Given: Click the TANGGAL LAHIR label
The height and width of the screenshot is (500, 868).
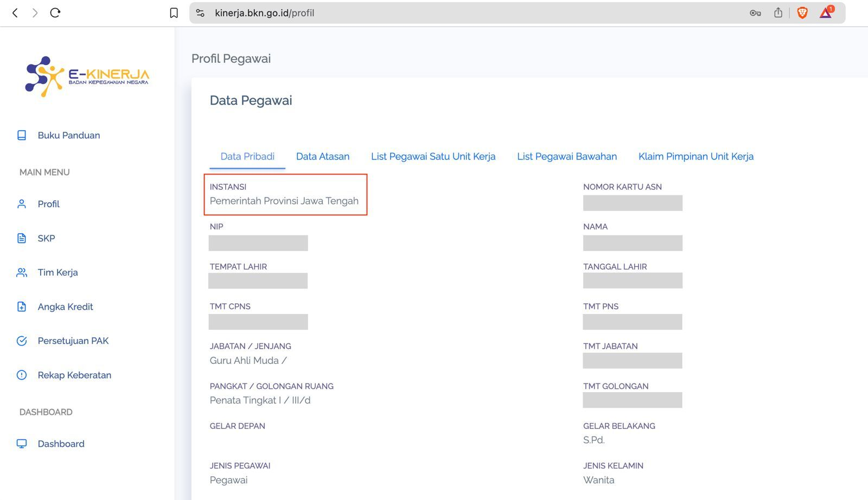Looking at the screenshot, I should tap(615, 267).
